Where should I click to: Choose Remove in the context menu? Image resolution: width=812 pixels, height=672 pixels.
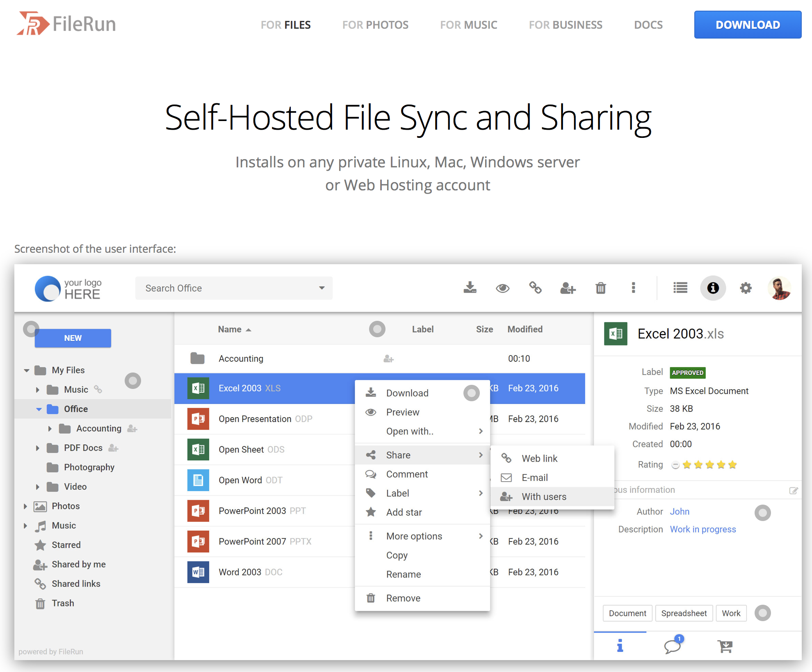pos(422,598)
